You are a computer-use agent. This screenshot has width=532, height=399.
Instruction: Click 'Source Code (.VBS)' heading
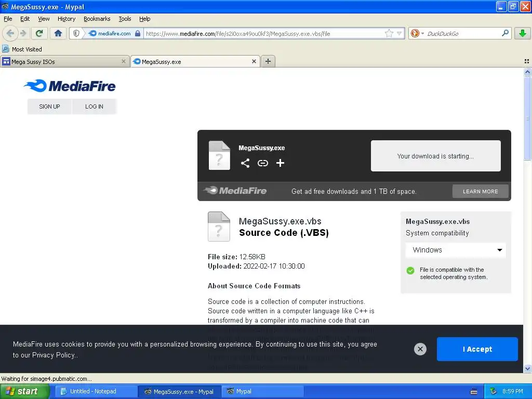284,233
